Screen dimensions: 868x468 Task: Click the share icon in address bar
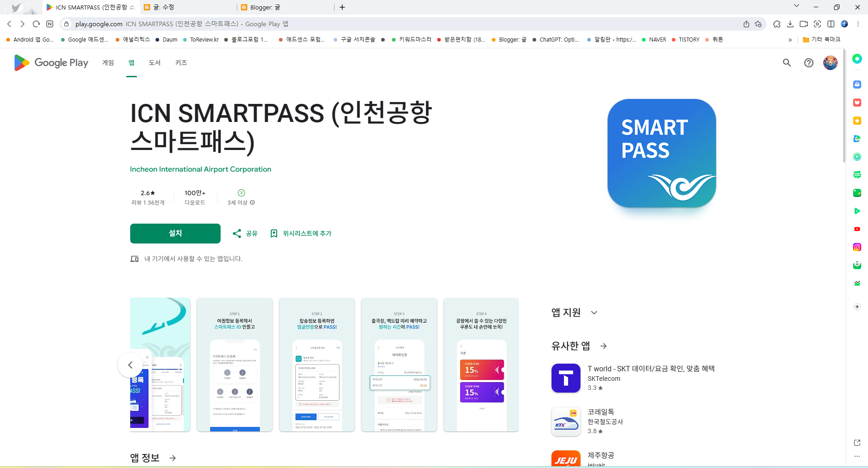[746, 24]
